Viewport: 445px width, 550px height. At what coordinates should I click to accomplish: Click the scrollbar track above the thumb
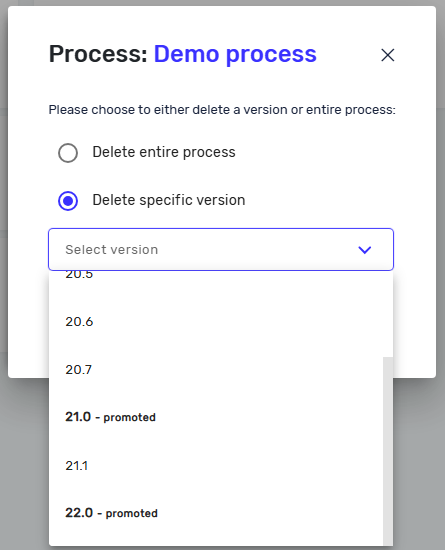pyautogui.click(x=388, y=314)
